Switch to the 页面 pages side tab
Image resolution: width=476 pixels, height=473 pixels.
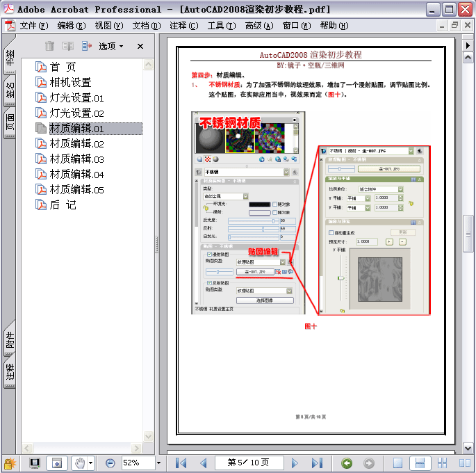(x=10, y=122)
